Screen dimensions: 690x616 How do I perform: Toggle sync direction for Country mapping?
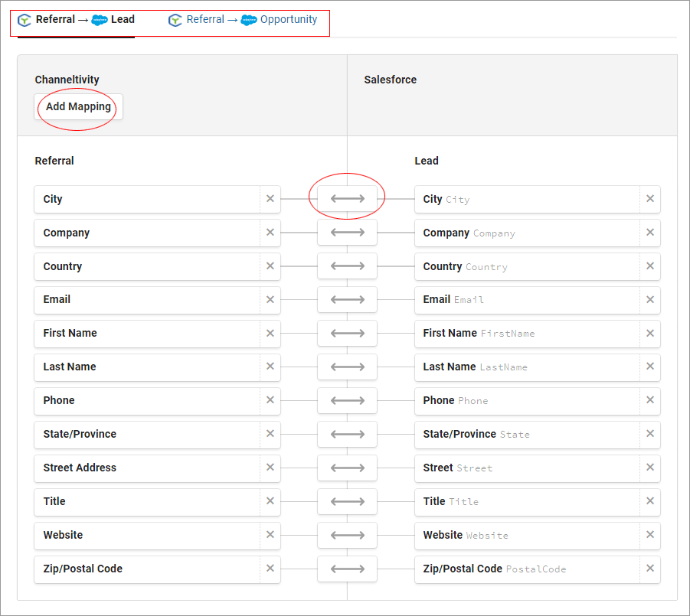(x=347, y=266)
